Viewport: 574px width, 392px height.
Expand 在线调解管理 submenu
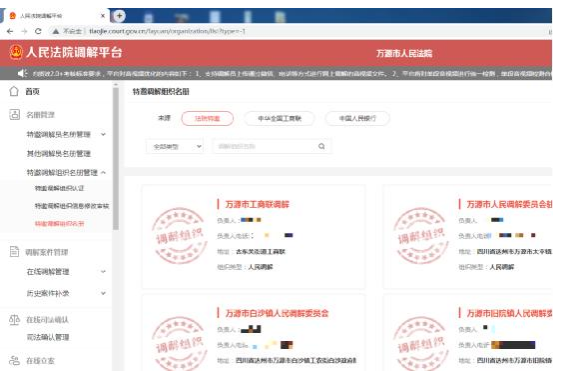(104, 272)
